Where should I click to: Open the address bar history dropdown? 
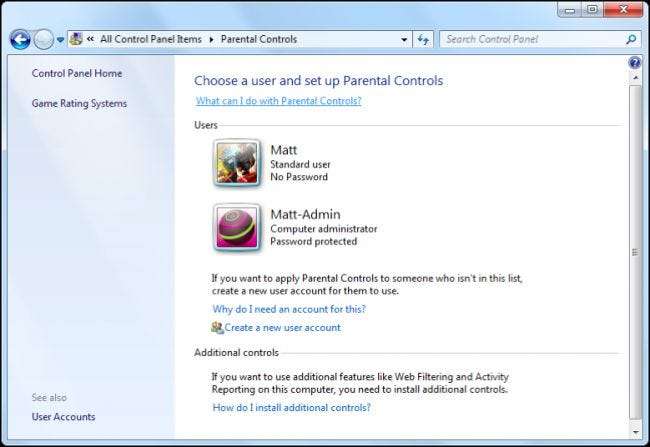[404, 40]
